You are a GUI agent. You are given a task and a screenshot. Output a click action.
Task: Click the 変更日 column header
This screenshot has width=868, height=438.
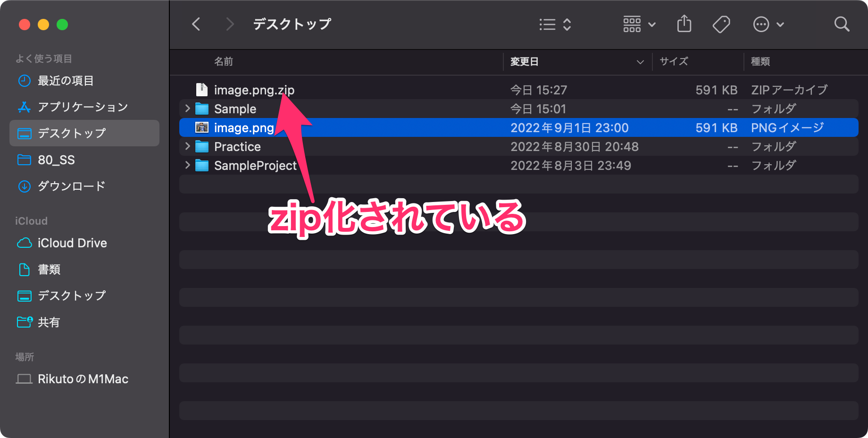pyautogui.click(x=524, y=61)
